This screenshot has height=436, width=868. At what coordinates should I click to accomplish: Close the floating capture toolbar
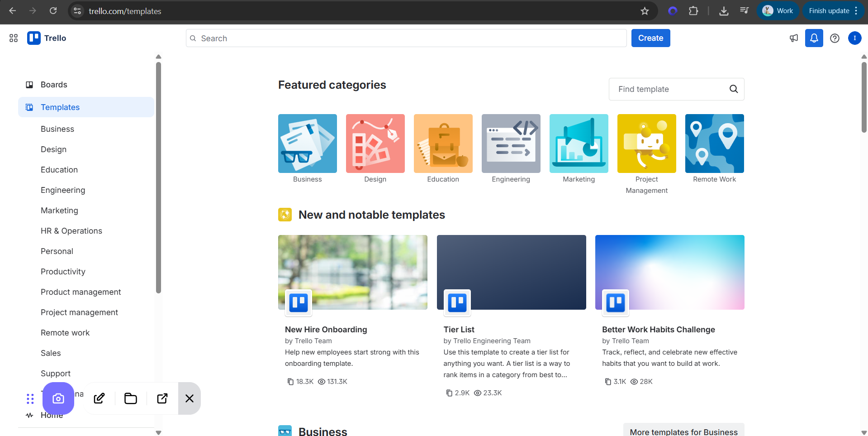coord(190,398)
